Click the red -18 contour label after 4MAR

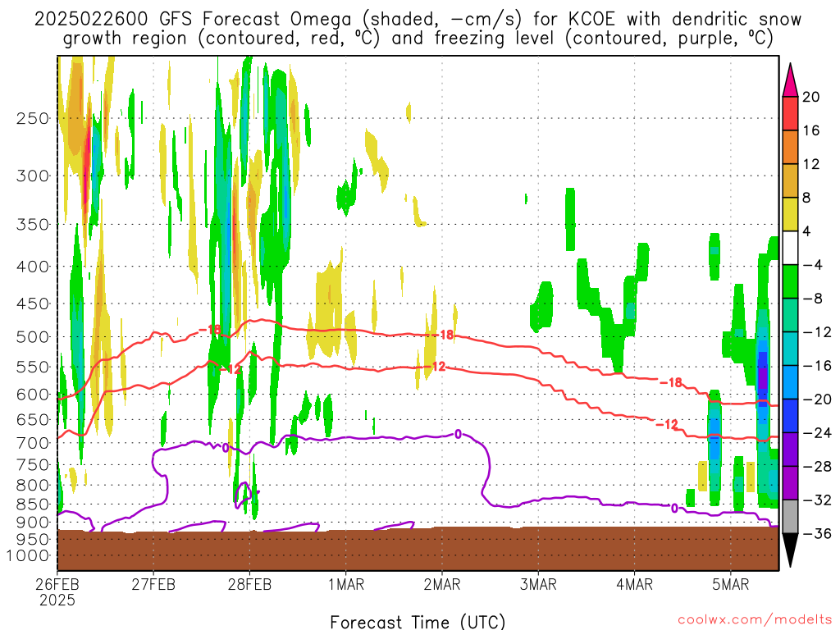point(671,382)
